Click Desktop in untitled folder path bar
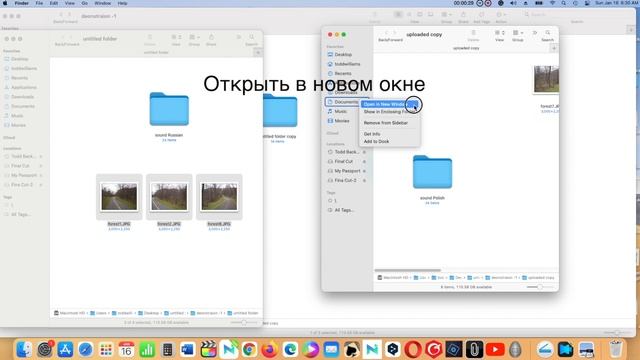This screenshot has height=360, width=640. 149,313
